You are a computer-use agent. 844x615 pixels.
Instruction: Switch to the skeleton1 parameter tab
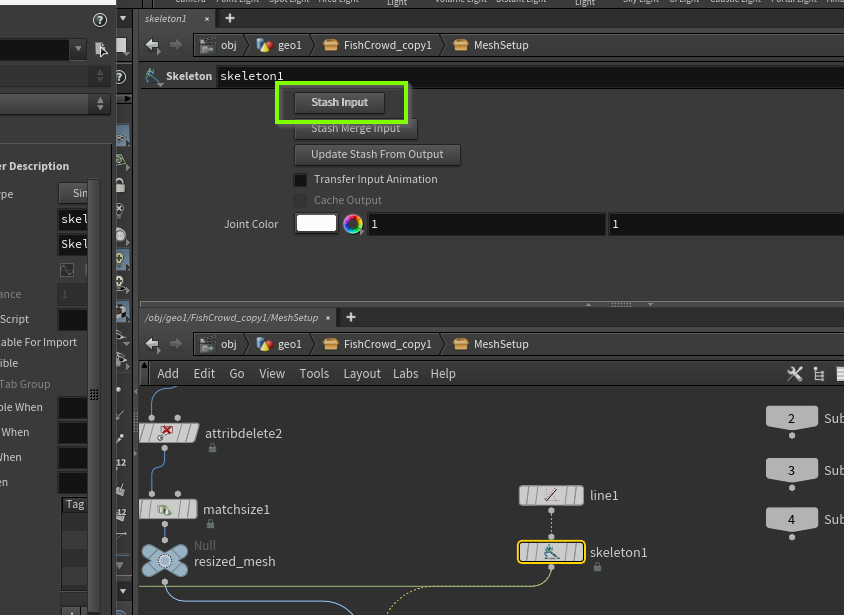click(166, 19)
